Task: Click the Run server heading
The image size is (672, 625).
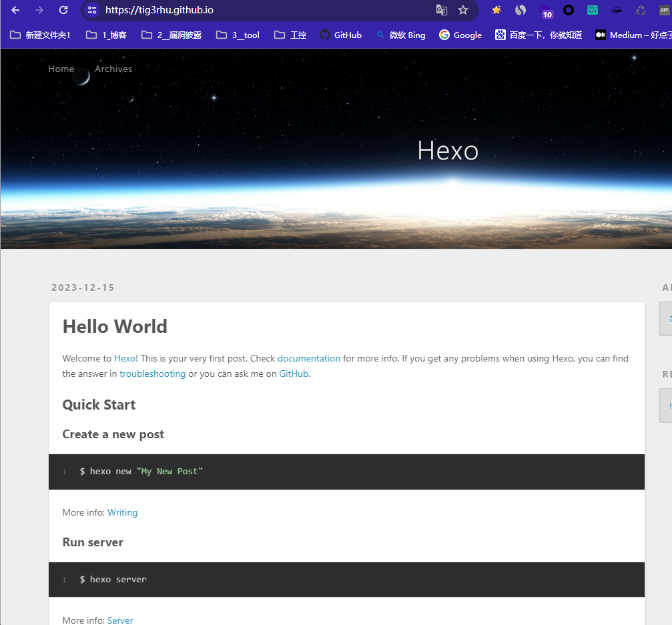Action: point(93,542)
